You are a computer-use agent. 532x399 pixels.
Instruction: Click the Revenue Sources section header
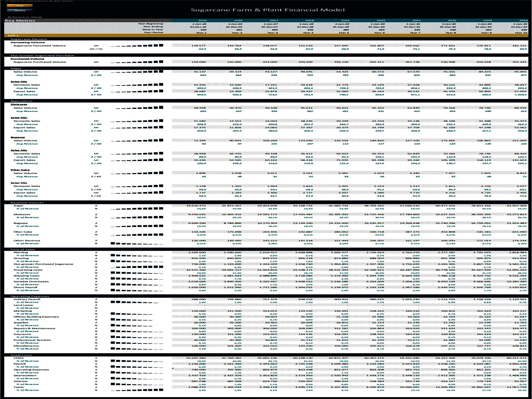27,203
